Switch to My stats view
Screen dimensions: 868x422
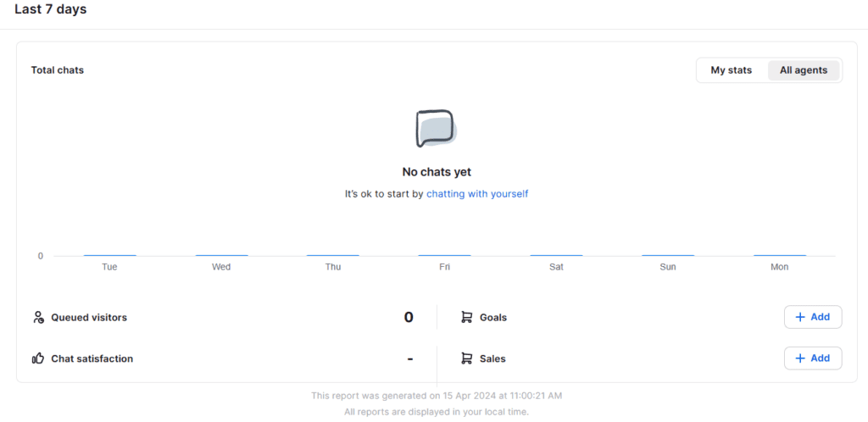(x=731, y=70)
